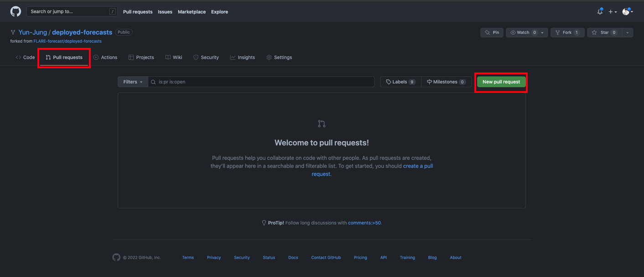The height and width of the screenshot is (277, 644).
Task: Pin this repository with the Pin button
Action: pos(492,32)
